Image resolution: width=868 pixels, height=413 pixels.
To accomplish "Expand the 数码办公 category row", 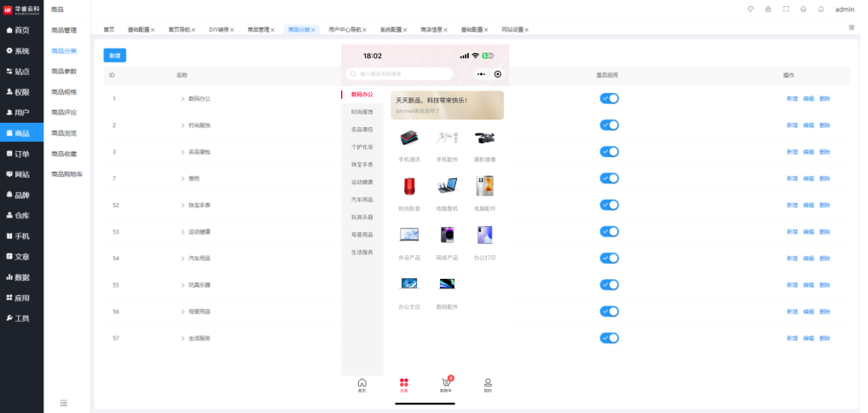I will pyautogui.click(x=182, y=99).
